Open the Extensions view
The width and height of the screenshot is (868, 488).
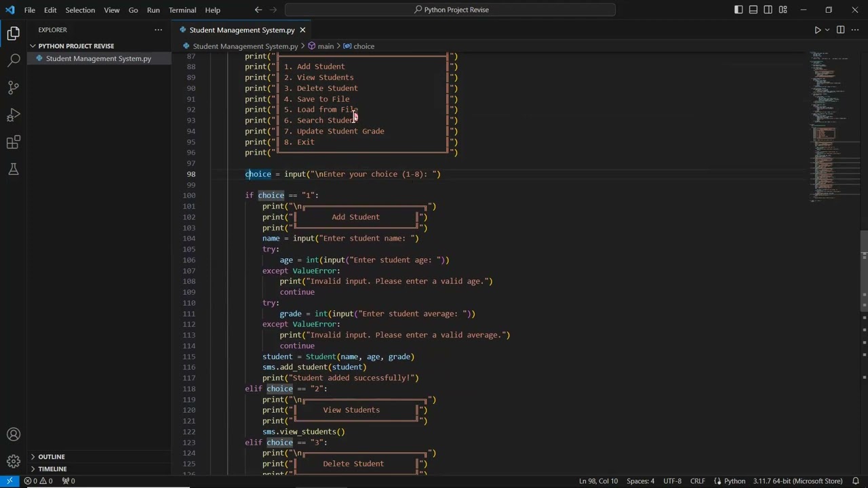pos(14,142)
